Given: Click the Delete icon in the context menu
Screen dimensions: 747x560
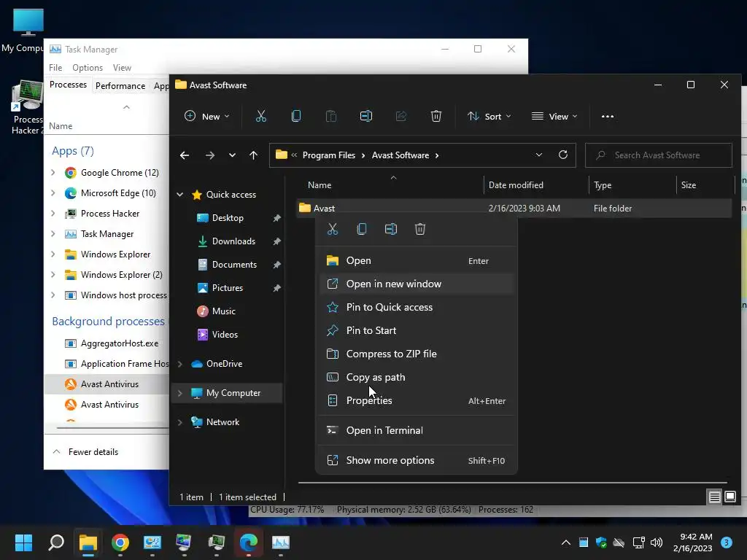Looking at the screenshot, I should coord(419,229).
